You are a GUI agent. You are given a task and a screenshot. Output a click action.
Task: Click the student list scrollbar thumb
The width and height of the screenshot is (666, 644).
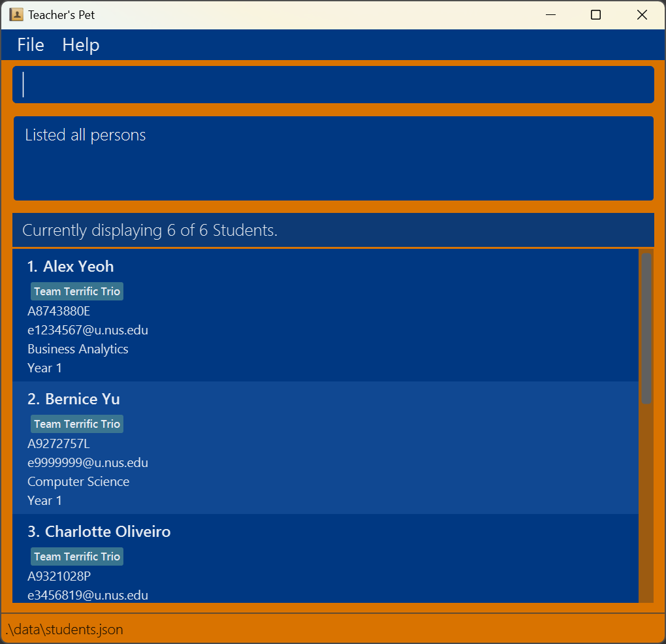646,329
